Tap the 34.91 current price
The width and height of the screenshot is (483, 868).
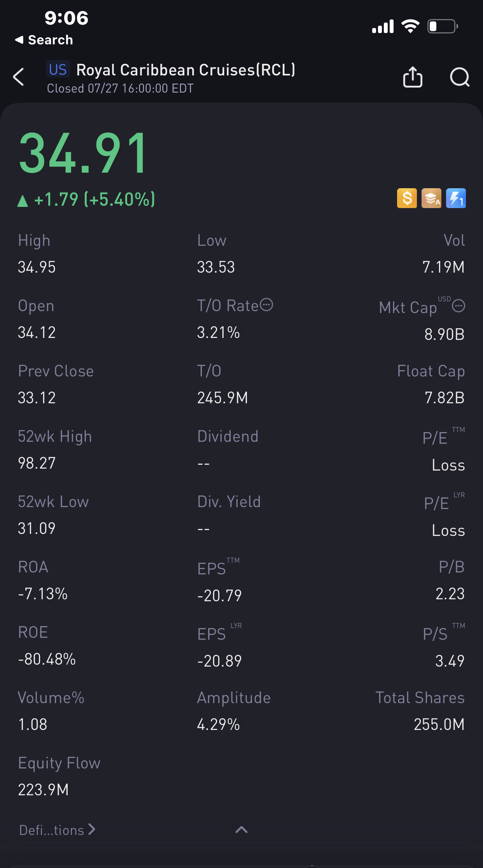tap(83, 154)
